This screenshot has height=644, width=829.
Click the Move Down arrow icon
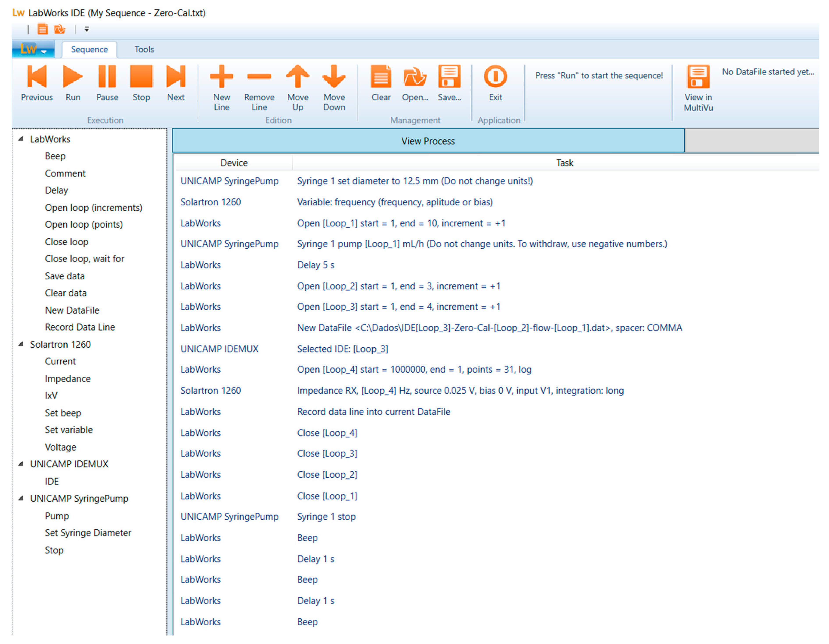[x=334, y=77]
